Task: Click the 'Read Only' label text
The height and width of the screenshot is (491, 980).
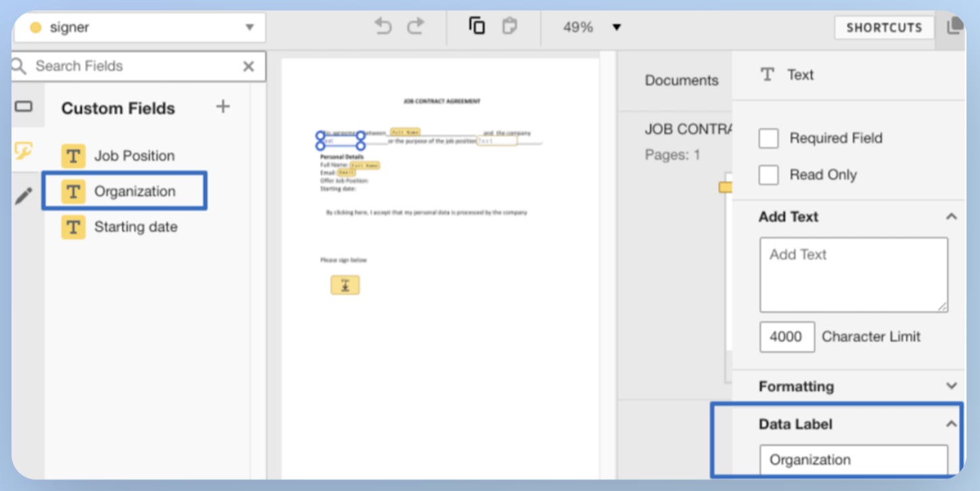Action: tap(823, 174)
